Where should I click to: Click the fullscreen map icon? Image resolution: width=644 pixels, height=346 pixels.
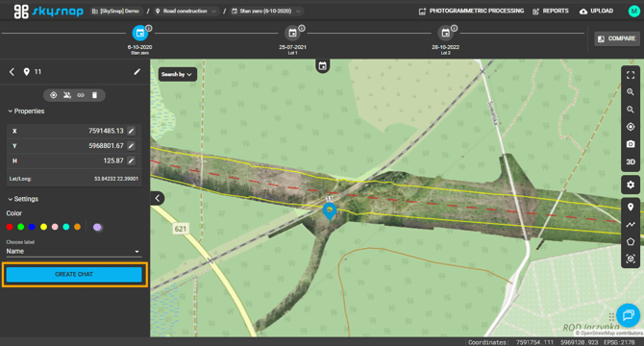[631, 75]
